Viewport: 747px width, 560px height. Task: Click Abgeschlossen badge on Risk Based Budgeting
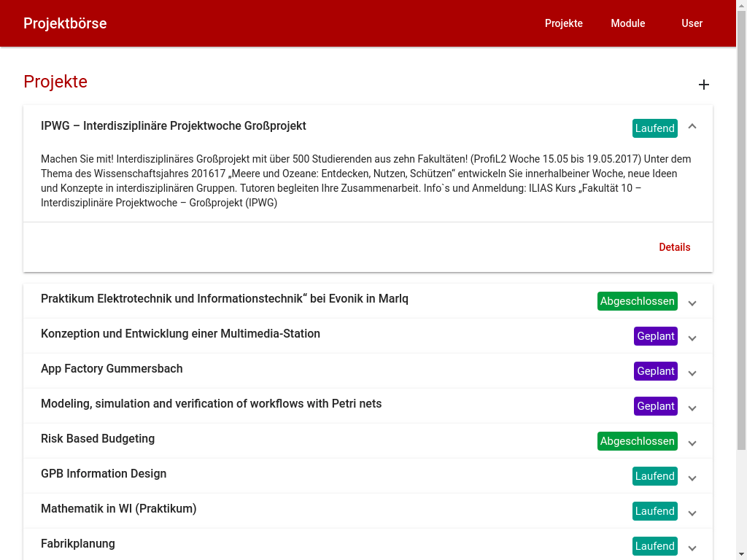pyautogui.click(x=637, y=441)
